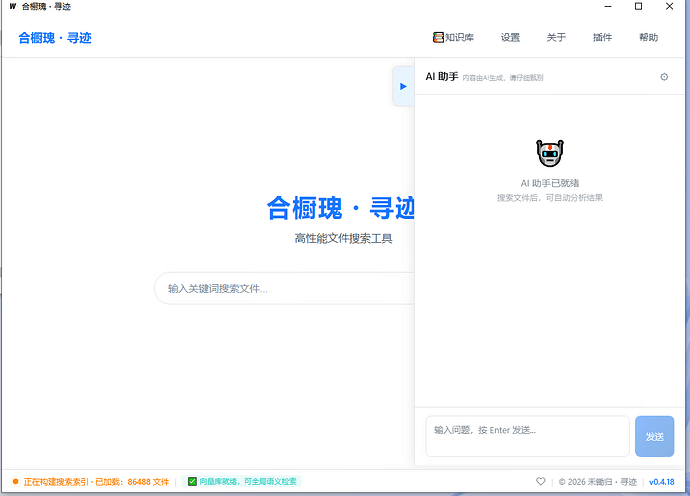Click the AI 助手已就绪 text

(550, 183)
